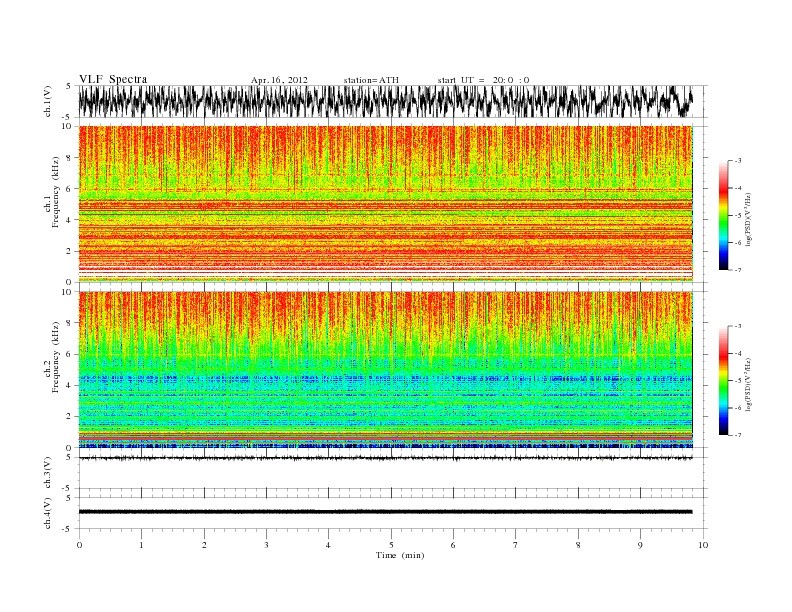Click the ch.2 spectrogram color scale bar
Screen dimensions: 792x612
click(x=723, y=380)
